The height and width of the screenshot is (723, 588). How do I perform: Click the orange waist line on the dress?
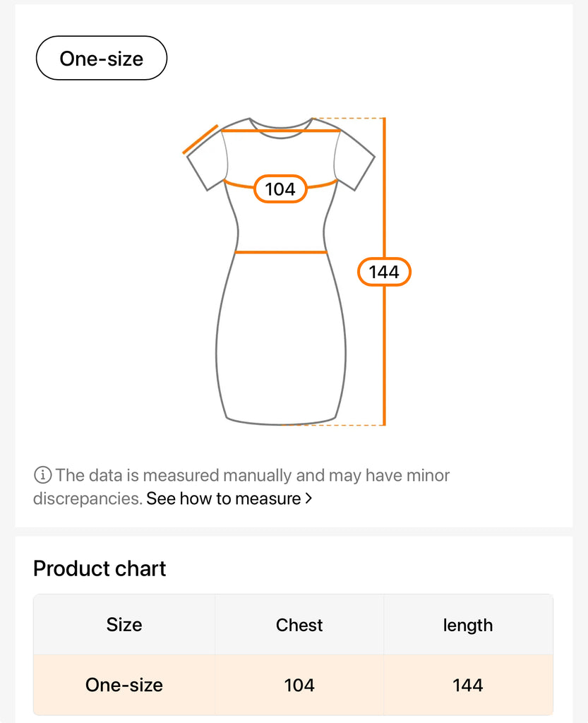(x=281, y=252)
